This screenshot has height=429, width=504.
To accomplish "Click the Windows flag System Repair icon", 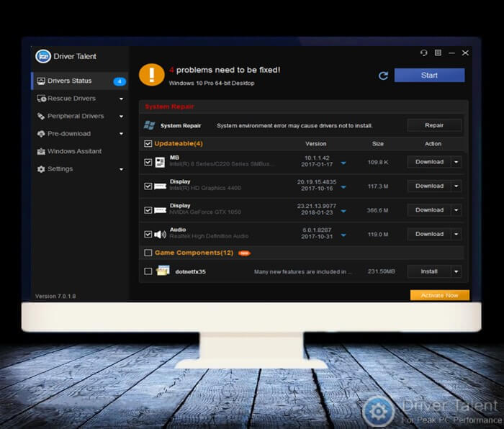I will coord(150,125).
